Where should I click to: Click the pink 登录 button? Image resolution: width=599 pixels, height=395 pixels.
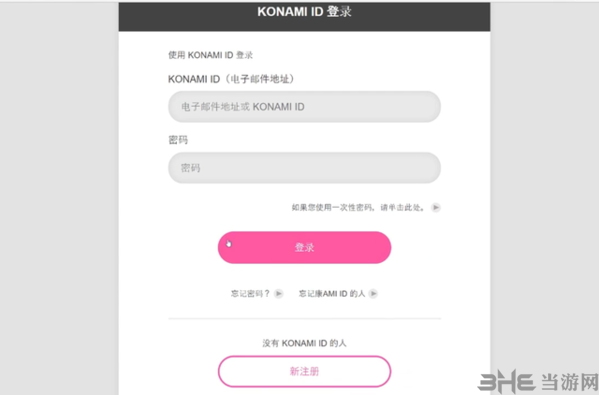click(x=304, y=247)
